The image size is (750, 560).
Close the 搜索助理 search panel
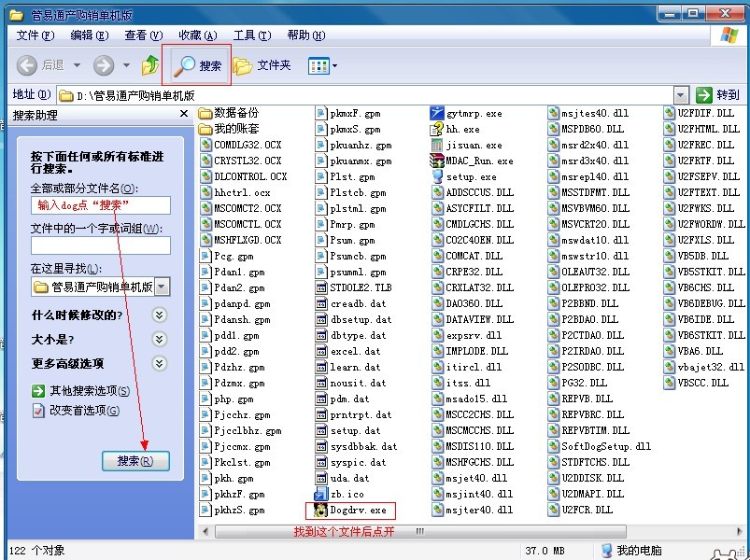pos(184,114)
